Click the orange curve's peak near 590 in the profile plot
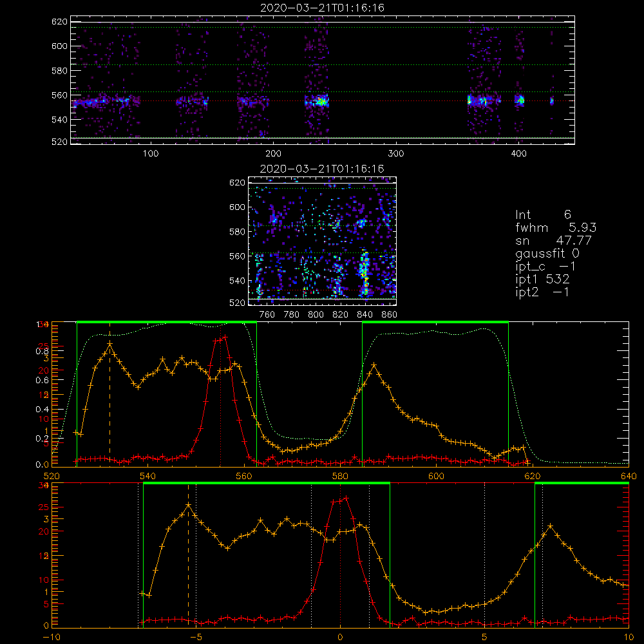 [374, 365]
